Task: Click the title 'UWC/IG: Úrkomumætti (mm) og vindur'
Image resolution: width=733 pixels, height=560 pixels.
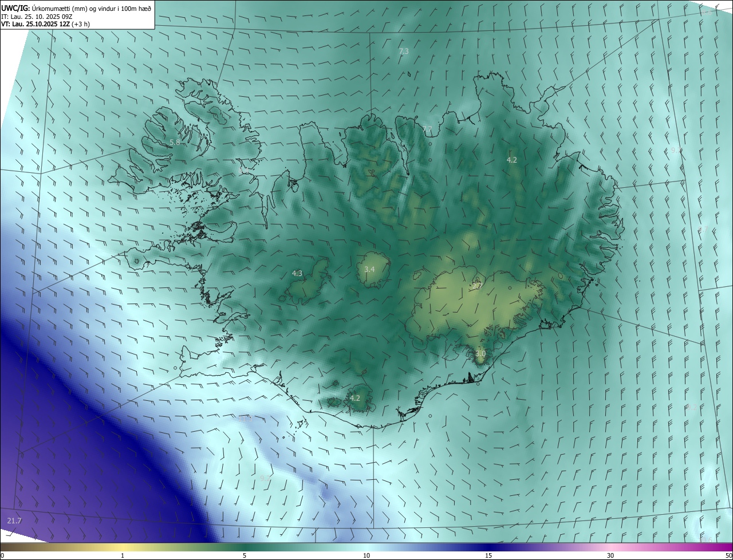Action: pos(76,8)
